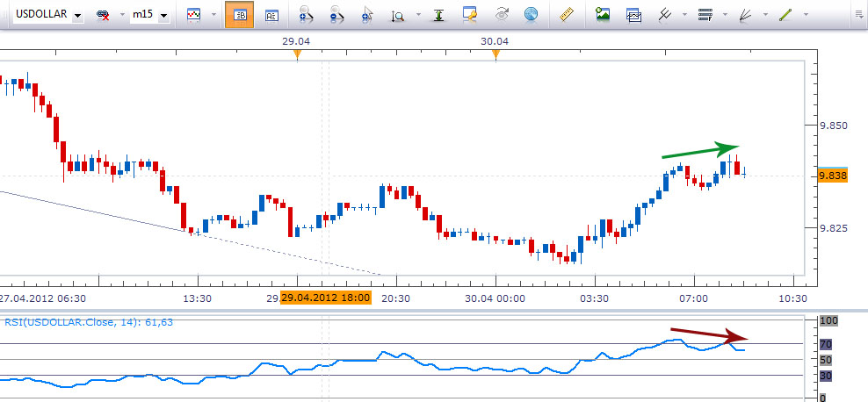Select the fan lines drawing tool
The height and width of the screenshot is (402, 868).
pyautogui.click(x=746, y=14)
